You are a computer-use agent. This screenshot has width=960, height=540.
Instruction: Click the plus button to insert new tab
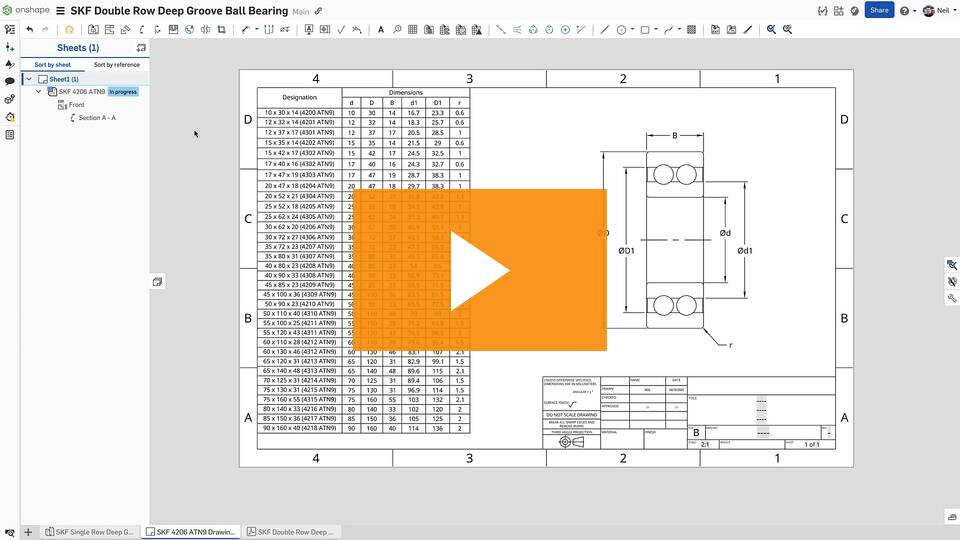pos(28,532)
